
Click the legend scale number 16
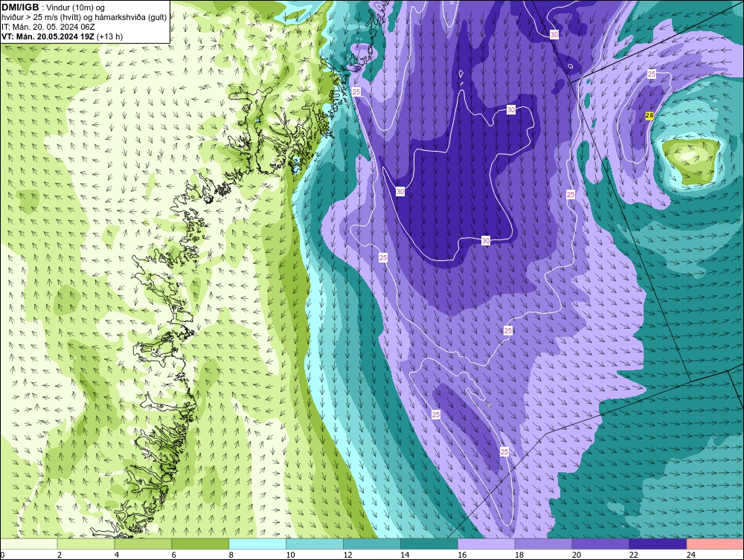(x=462, y=555)
